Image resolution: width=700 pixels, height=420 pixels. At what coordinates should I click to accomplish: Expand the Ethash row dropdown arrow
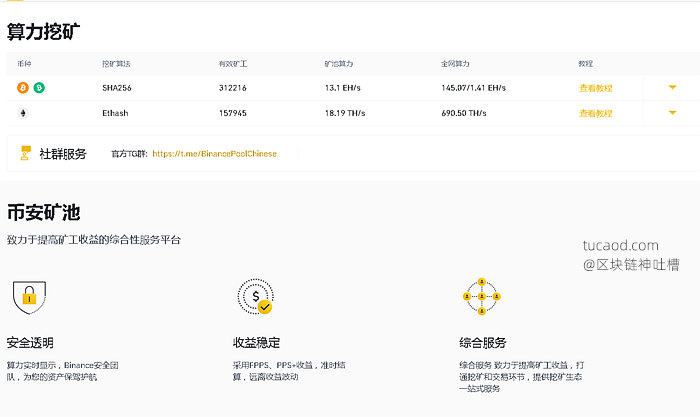[672, 113]
